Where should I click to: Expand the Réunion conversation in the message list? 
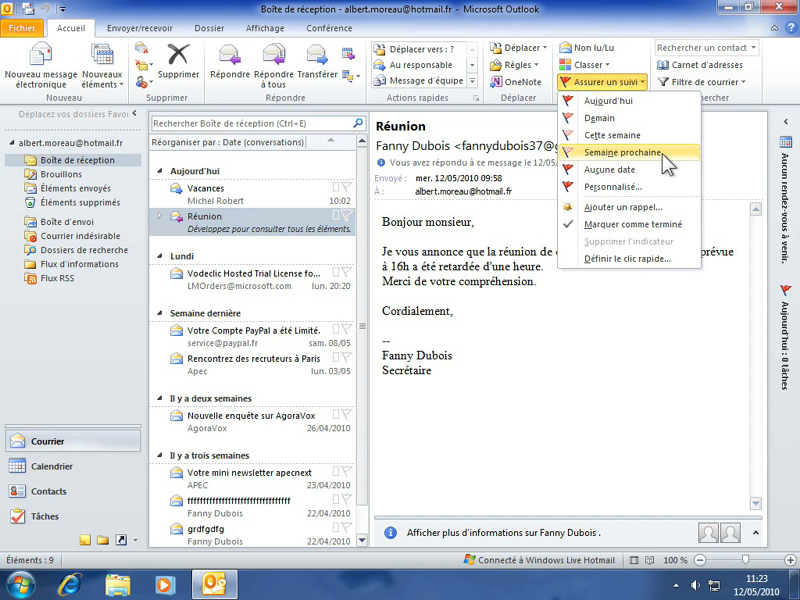158,216
